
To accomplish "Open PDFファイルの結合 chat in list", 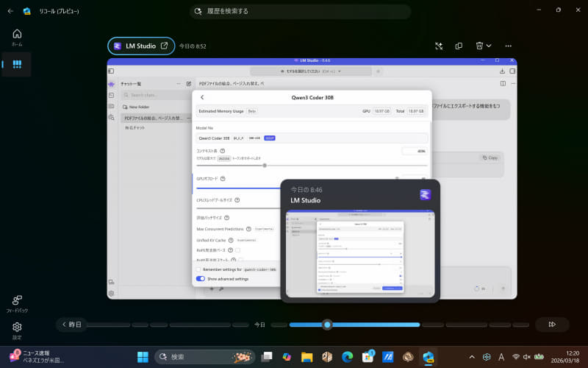I will click(x=156, y=118).
